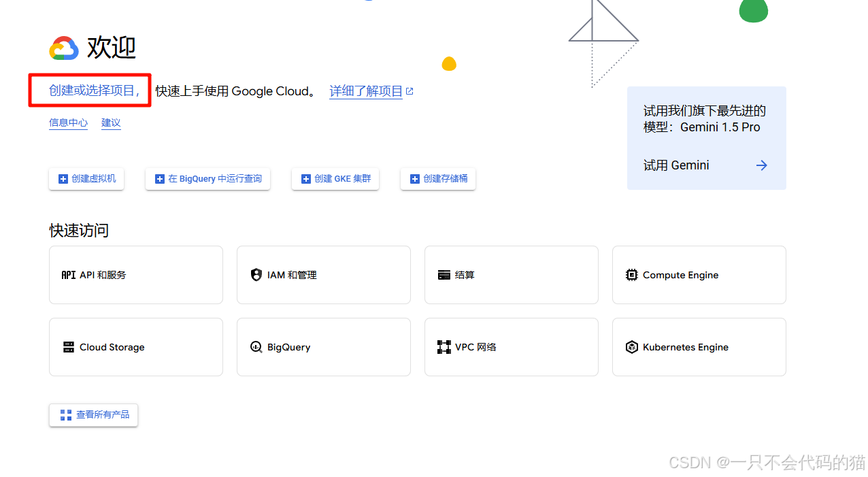Click the shield icon on the IAM 和管理 card
Screen dimensions: 868x477
[256, 275]
